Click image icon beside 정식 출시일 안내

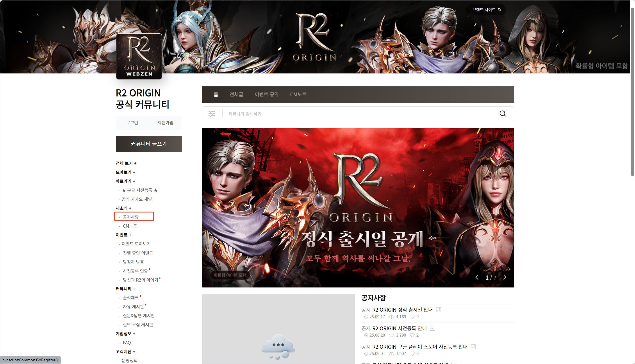(x=438, y=310)
